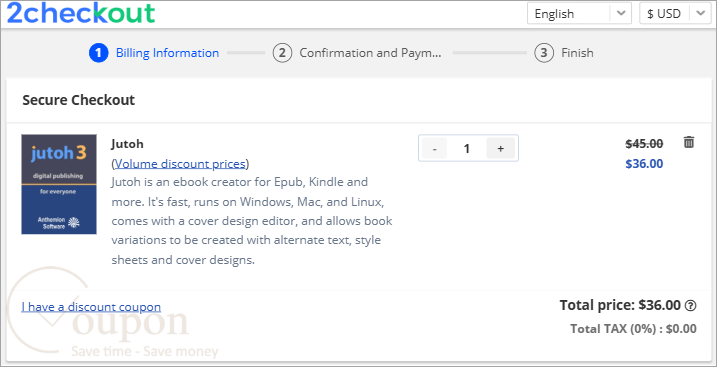The width and height of the screenshot is (717, 367).
Task: Click the Jutoh ebook creator description paragraph
Action: click(252, 221)
